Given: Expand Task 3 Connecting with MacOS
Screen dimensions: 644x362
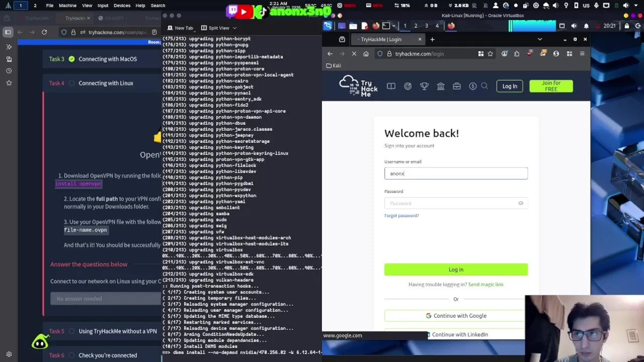Looking at the screenshot, I should point(102,59).
